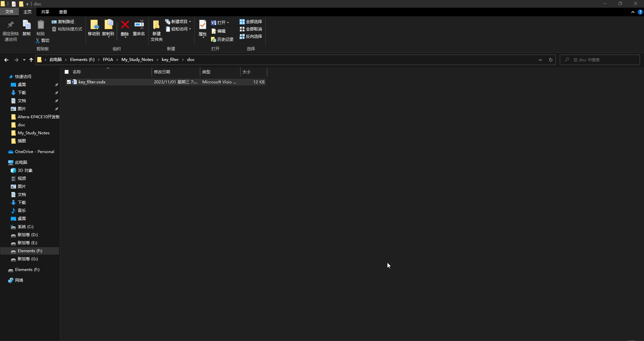Sort by the 修改日期 column header
This screenshot has height=341, width=644.
coord(162,72)
